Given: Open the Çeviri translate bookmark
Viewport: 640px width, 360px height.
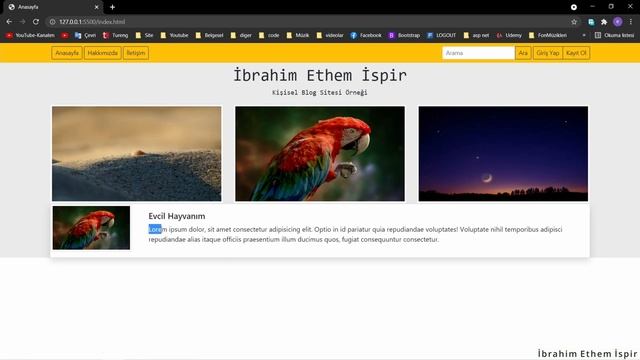Looking at the screenshot, I should click(85, 36).
